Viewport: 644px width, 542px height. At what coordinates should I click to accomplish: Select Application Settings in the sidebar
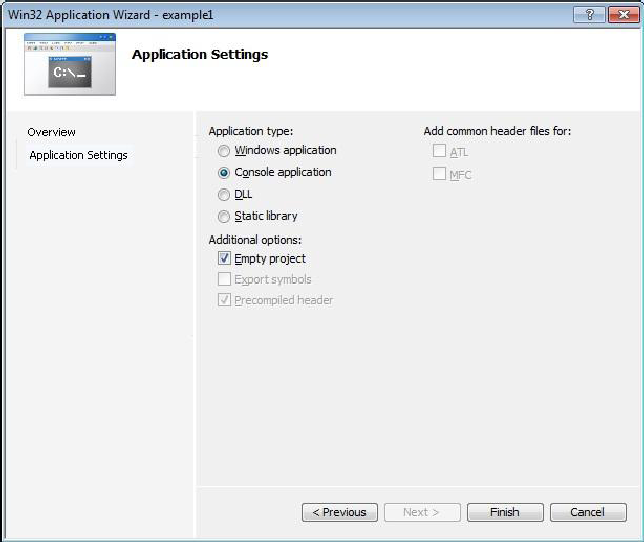tap(78, 155)
